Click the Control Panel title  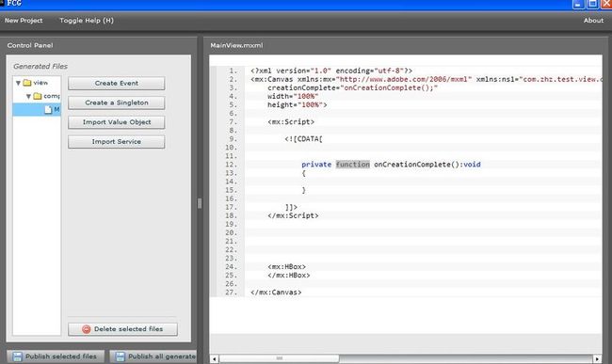click(x=30, y=45)
